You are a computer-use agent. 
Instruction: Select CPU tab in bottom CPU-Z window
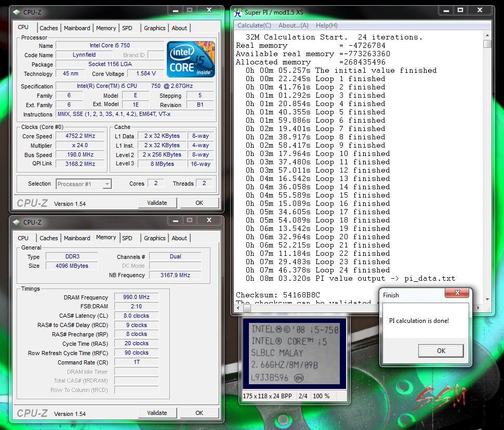tap(23, 238)
